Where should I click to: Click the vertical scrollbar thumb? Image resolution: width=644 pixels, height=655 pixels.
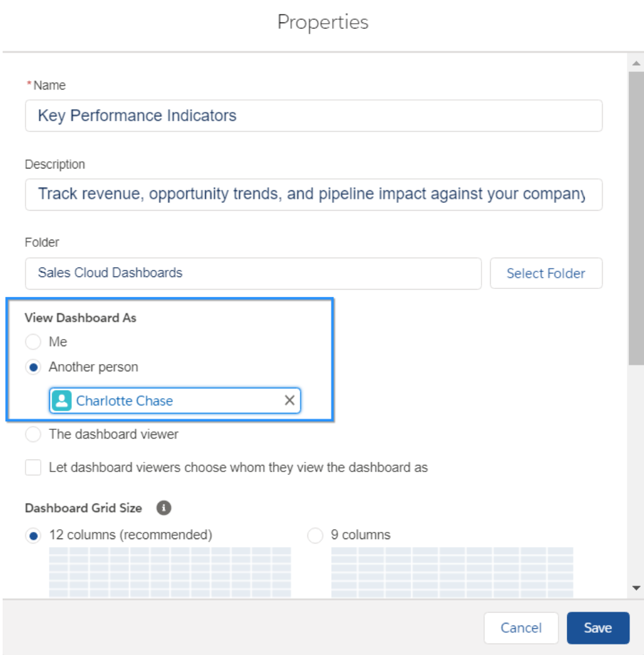[x=636, y=218]
